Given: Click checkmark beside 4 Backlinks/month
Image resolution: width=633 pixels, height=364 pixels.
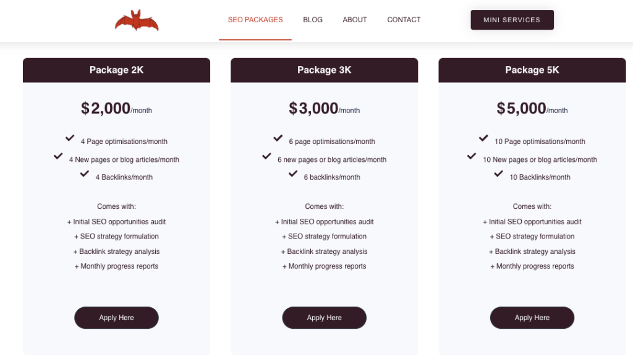Looking at the screenshot, I should [x=84, y=174].
